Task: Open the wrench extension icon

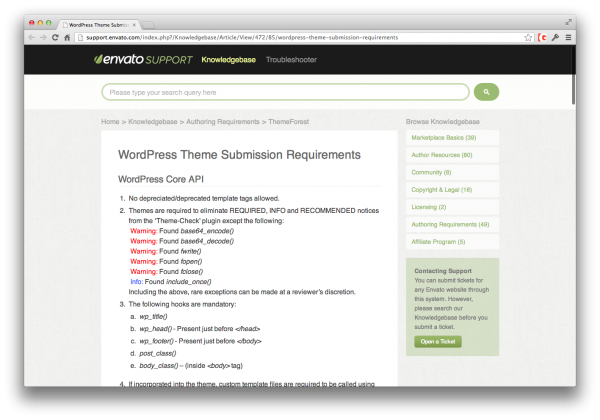Action: 555,37
